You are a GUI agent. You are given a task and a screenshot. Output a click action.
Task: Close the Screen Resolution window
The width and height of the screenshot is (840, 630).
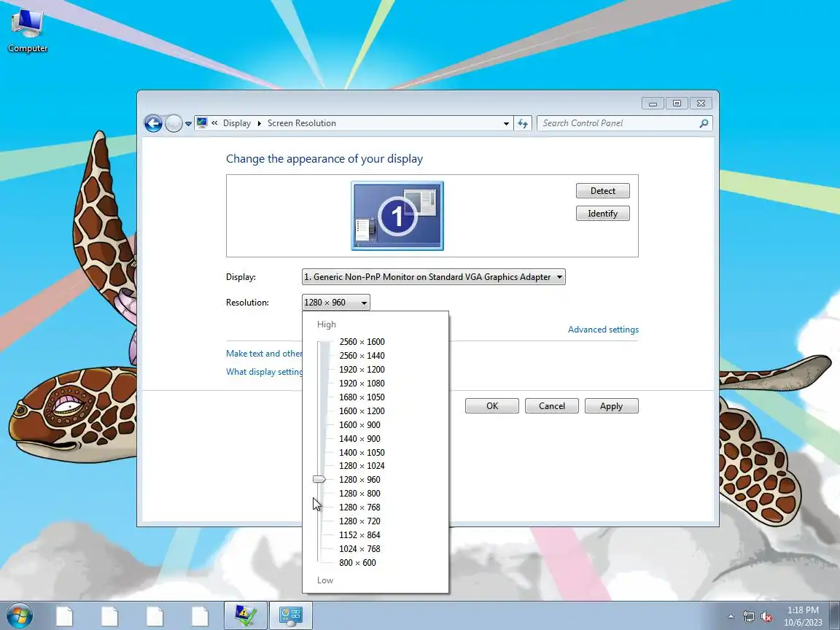701,104
